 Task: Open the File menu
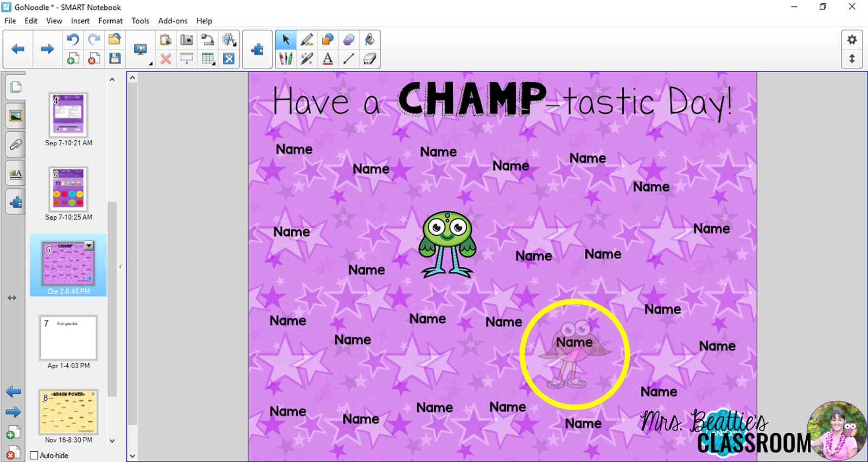point(10,21)
